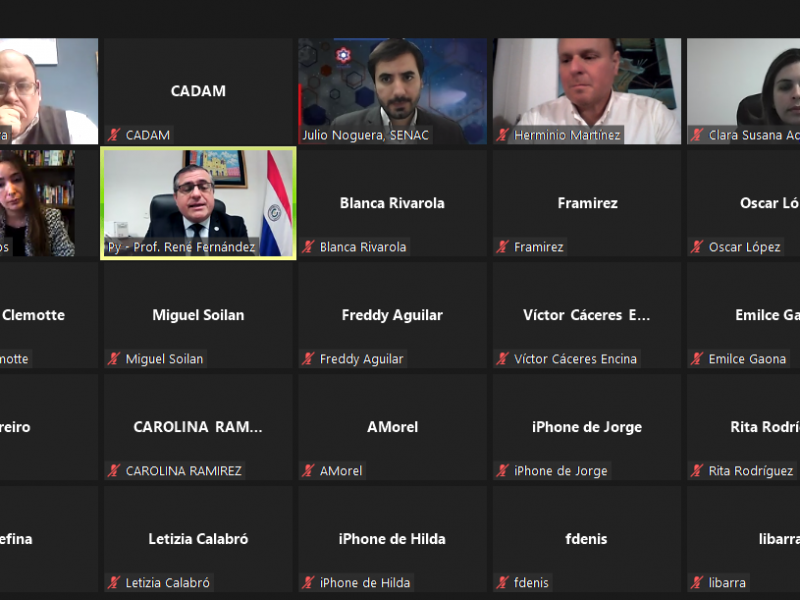
Task: Click fdenis muted microphone icon
Action: click(x=503, y=583)
